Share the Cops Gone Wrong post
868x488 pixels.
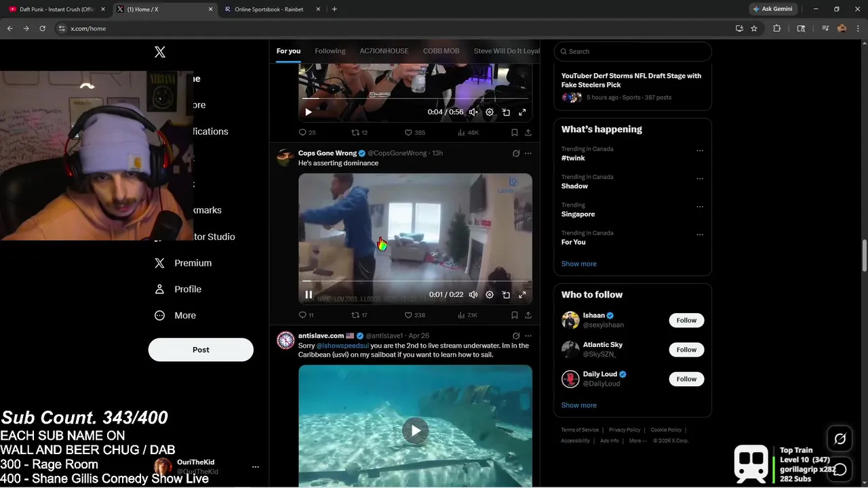(x=528, y=315)
